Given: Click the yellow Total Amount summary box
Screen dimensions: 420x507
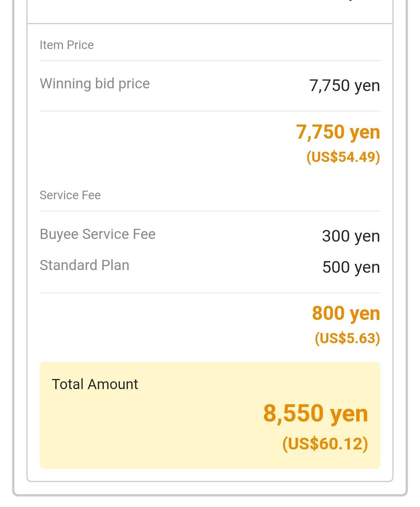Looking at the screenshot, I should point(210,415).
